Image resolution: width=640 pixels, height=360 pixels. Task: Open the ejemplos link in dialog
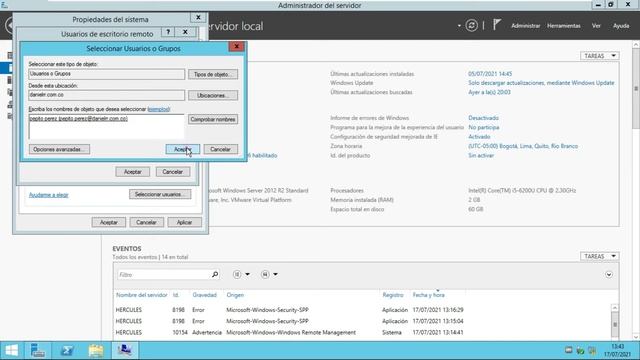click(159, 109)
